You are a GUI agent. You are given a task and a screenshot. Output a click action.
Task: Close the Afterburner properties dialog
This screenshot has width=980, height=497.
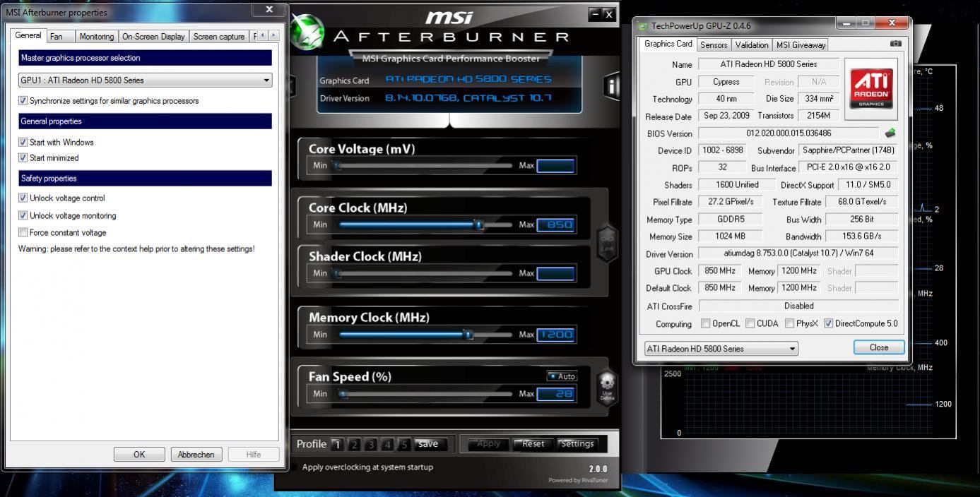269,10
